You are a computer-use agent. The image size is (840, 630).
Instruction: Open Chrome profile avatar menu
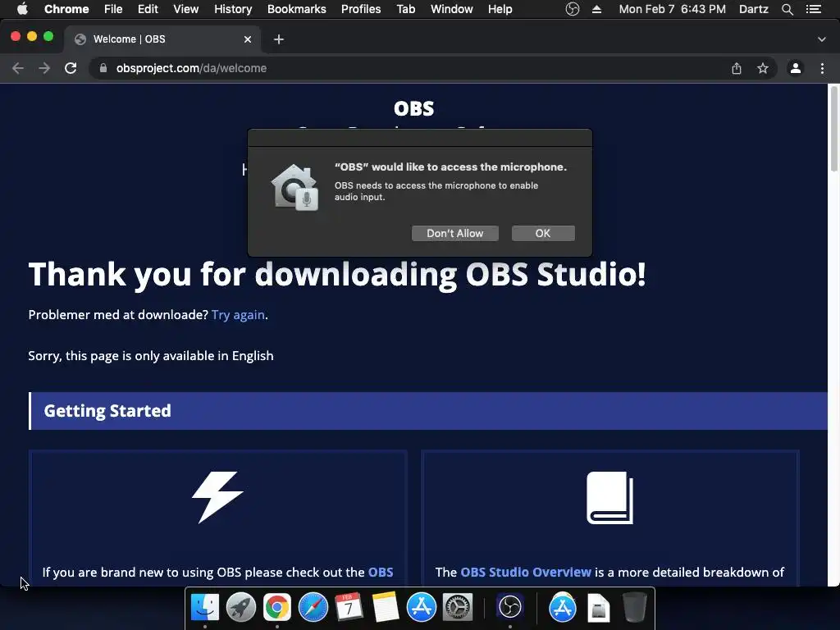pos(796,68)
